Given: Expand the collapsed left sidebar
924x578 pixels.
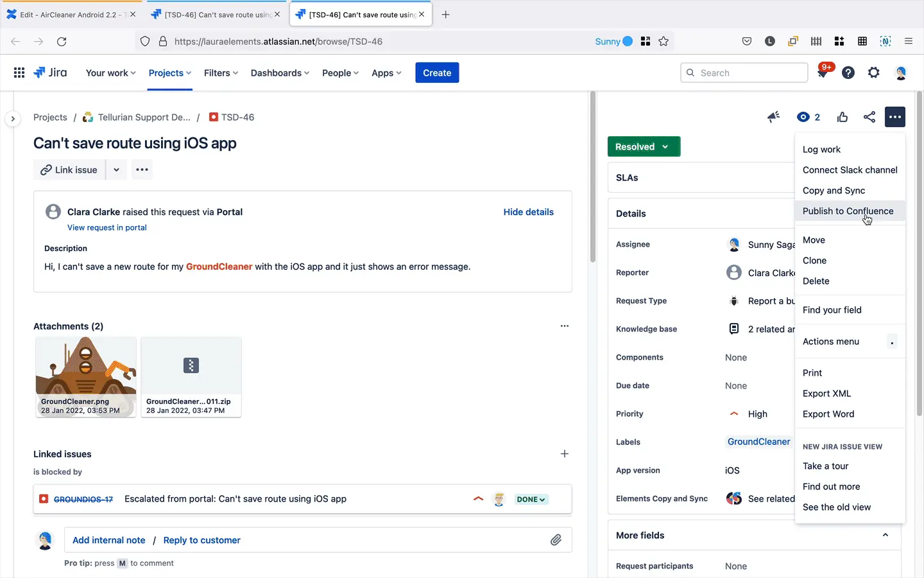Looking at the screenshot, I should [x=13, y=119].
